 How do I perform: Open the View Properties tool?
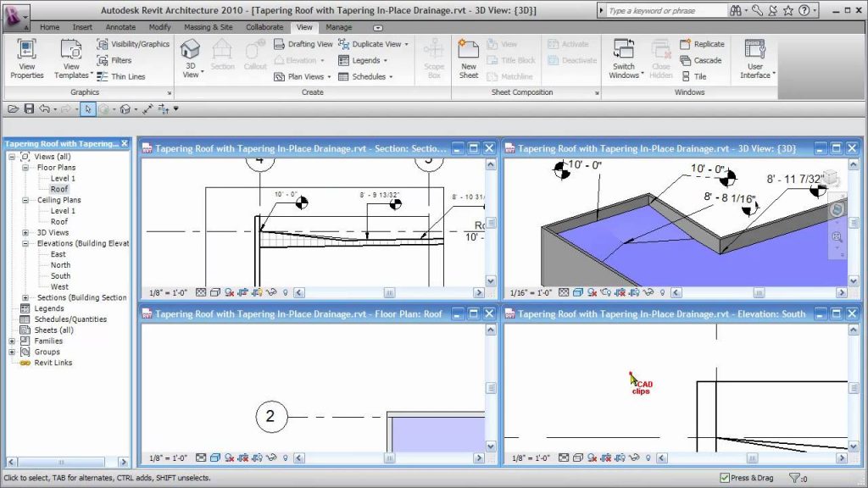25,58
